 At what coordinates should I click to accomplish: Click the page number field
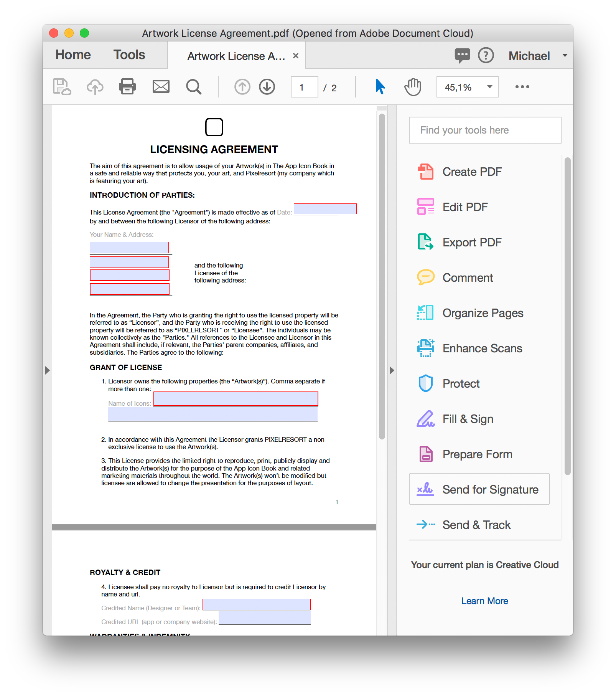(304, 87)
